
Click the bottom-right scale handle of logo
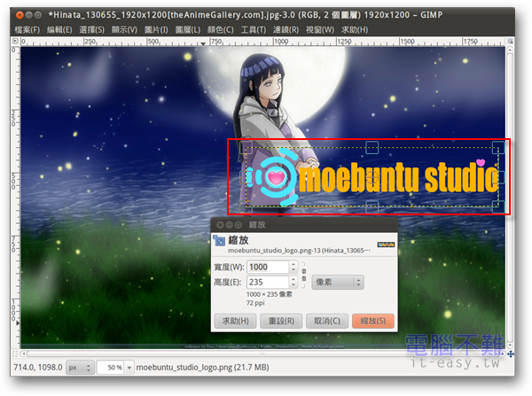pyautogui.click(x=499, y=207)
